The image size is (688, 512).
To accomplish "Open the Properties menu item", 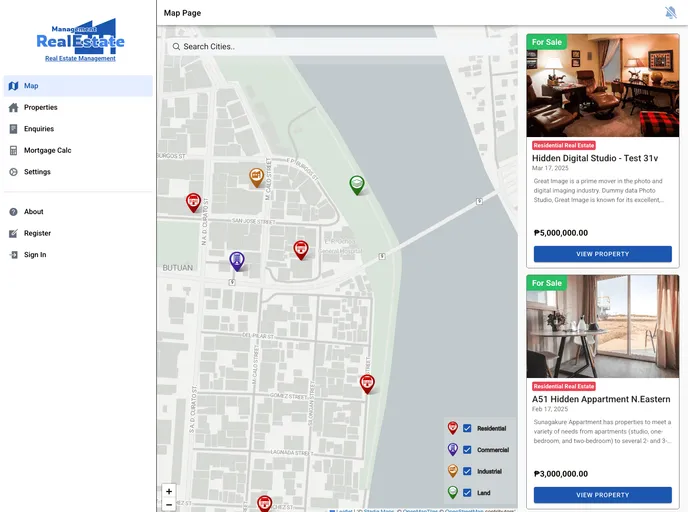I will tap(78, 107).
